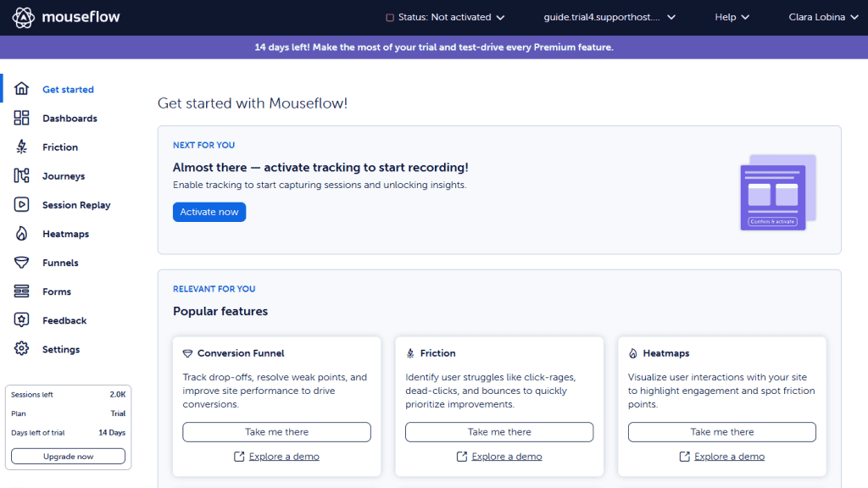This screenshot has width=868, height=488.
Task: Go to the Forms section
Action: 57,291
